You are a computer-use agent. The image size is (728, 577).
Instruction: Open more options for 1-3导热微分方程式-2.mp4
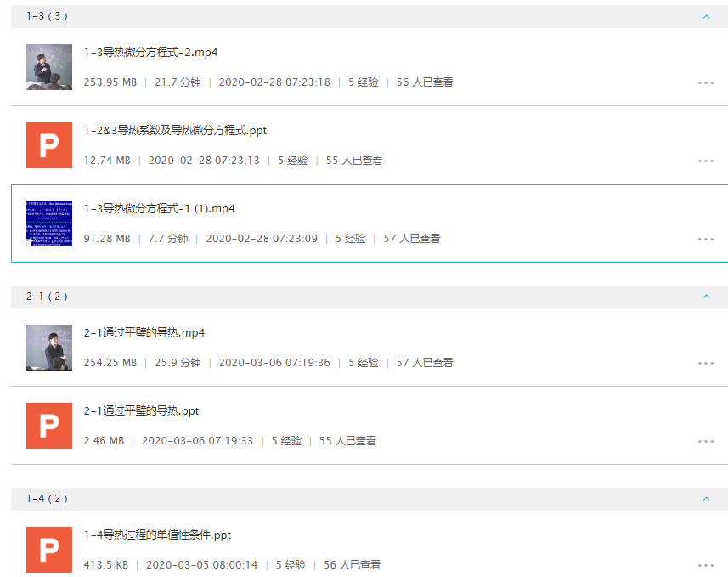[705, 83]
